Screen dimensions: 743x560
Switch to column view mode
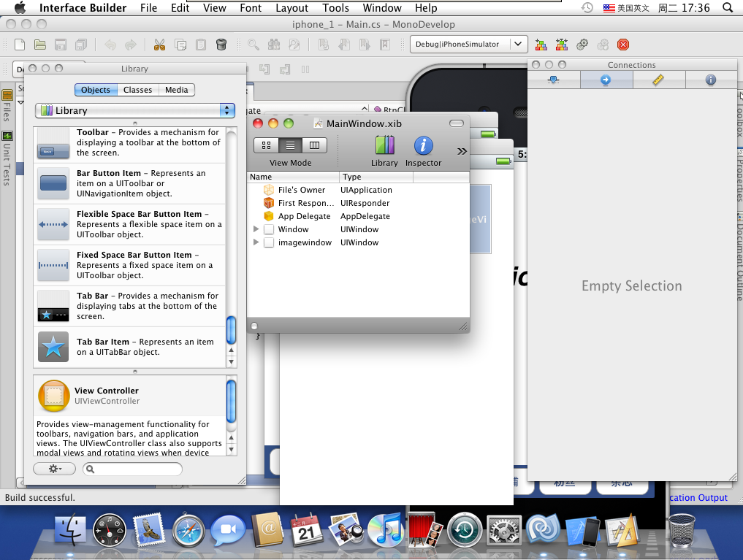pyautogui.click(x=315, y=145)
